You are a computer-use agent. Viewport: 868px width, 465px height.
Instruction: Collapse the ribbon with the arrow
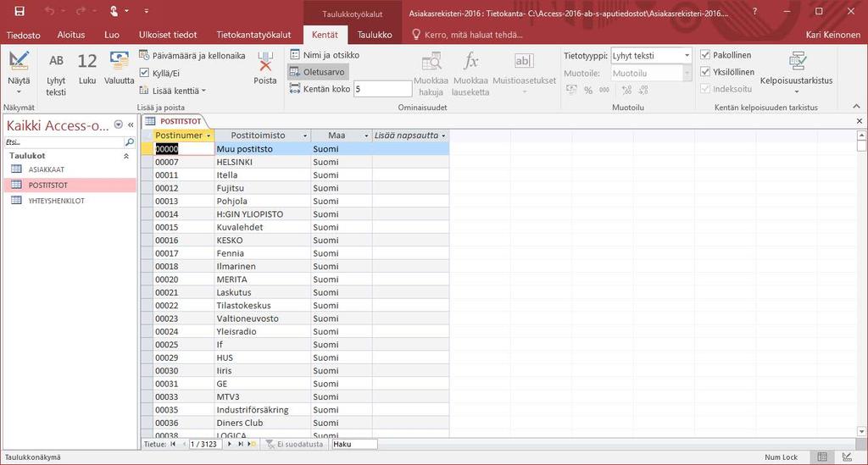pos(856,107)
